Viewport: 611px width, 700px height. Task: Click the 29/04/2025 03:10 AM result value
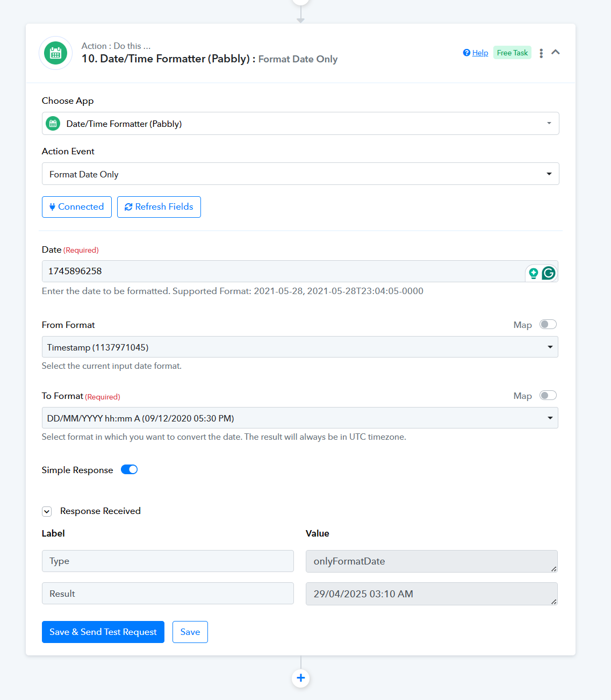[x=432, y=594]
